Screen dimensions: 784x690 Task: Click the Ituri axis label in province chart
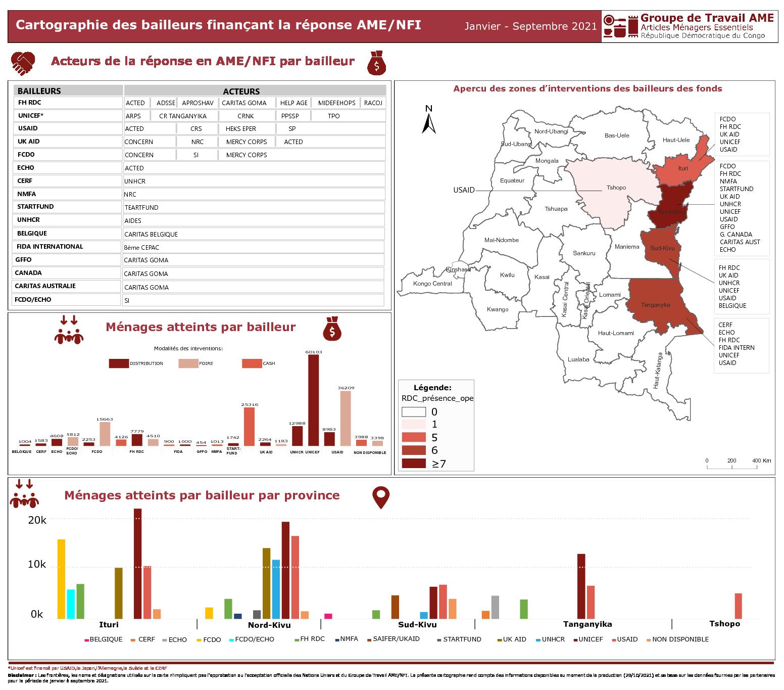click(x=109, y=625)
